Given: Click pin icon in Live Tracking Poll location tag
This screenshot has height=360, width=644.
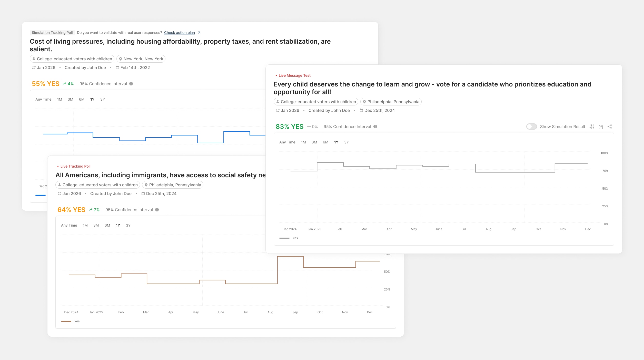Looking at the screenshot, I should [146, 185].
